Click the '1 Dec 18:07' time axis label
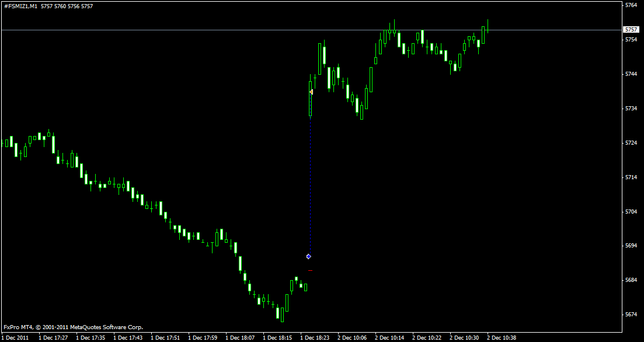Screen dimensions: 644x342 241,338
